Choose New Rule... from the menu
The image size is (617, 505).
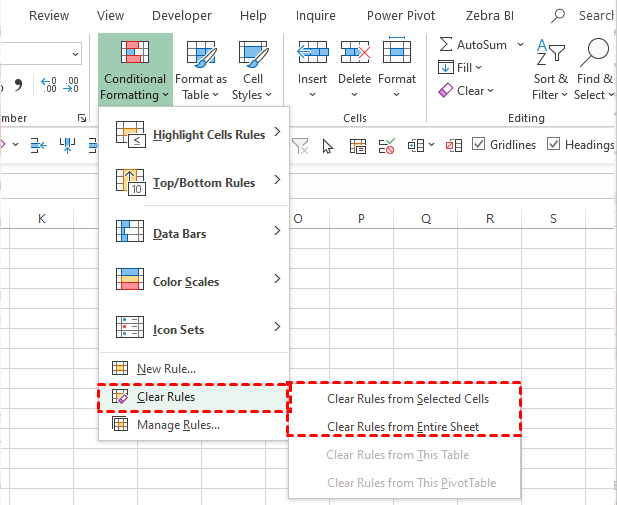[194, 368]
